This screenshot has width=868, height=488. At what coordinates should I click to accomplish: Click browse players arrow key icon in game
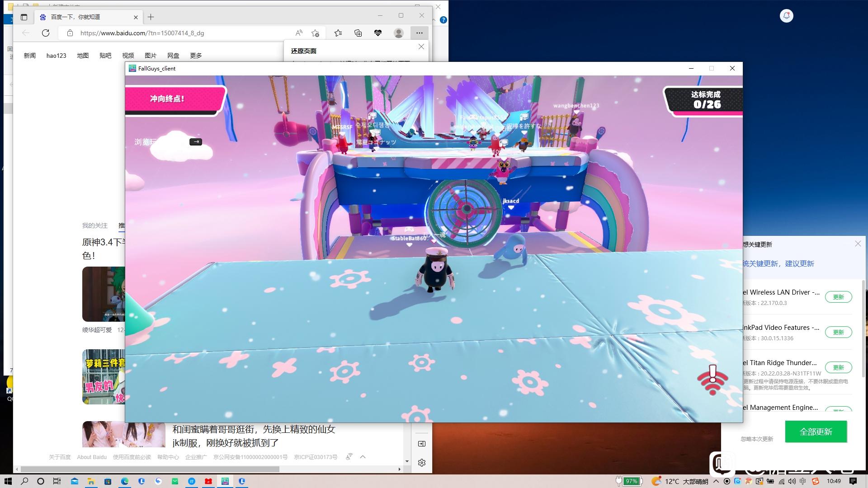tap(196, 142)
